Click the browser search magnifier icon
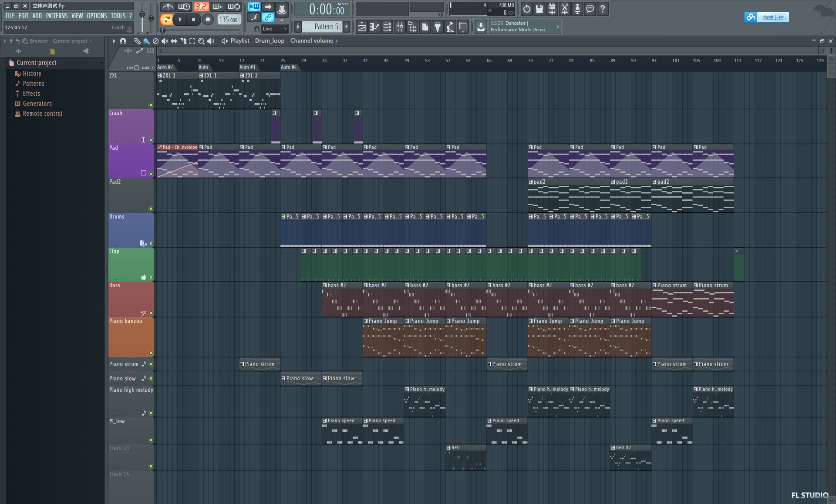The width and height of the screenshot is (836, 504). [x=25, y=41]
